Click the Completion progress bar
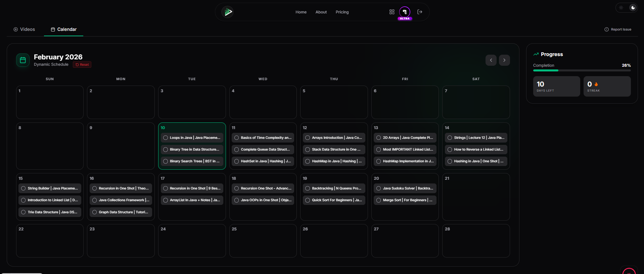 (x=582, y=70)
